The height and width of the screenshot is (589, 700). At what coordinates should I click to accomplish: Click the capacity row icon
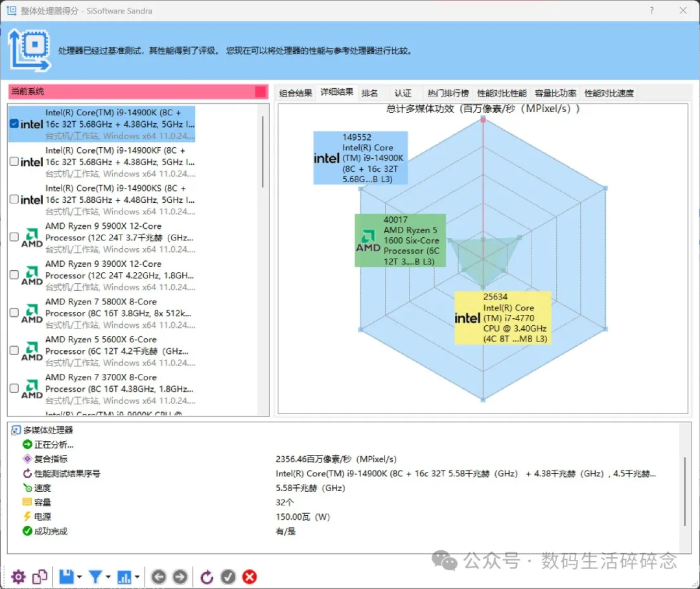pyautogui.click(x=27, y=502)
